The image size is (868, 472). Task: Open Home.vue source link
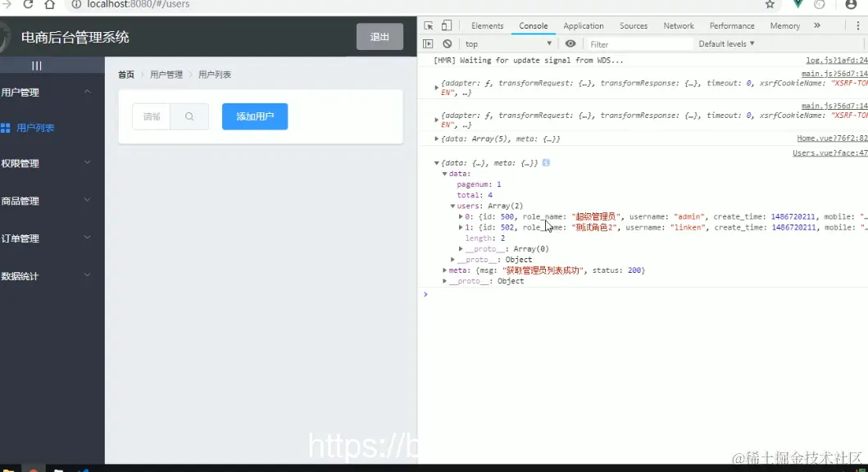tap(832, 138)
